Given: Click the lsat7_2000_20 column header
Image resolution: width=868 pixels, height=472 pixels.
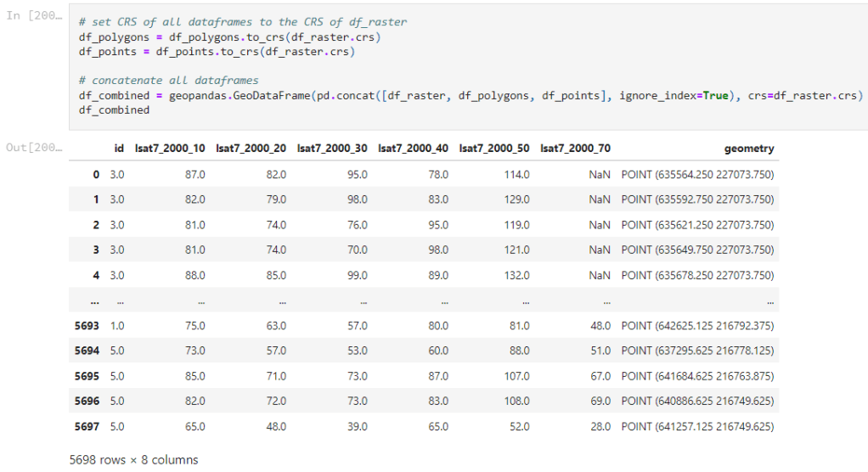Looking at the screenshot, I should click(251, 149).
